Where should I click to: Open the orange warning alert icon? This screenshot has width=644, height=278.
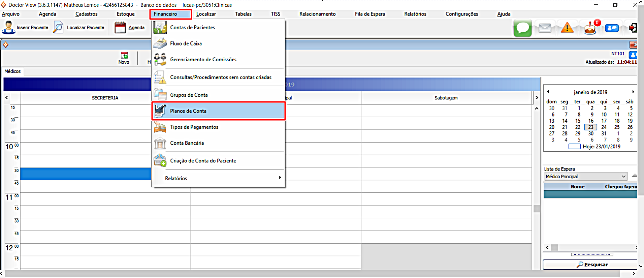click(567, 28)
